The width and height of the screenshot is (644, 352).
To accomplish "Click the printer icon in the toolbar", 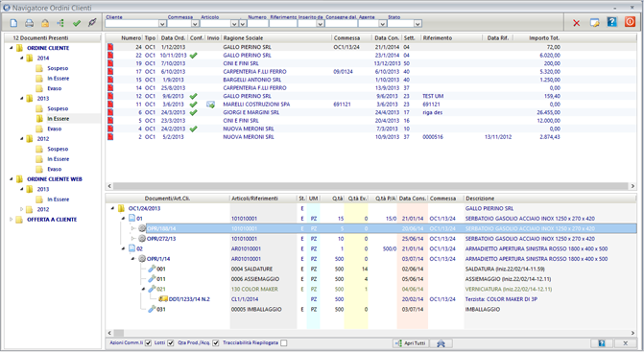I will pos(29,23).
